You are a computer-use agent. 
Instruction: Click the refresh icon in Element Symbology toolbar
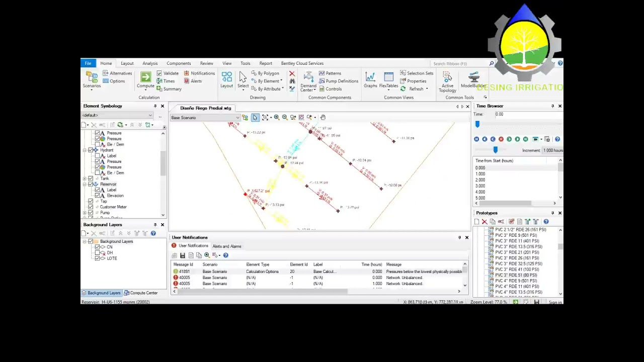point(120,125)
